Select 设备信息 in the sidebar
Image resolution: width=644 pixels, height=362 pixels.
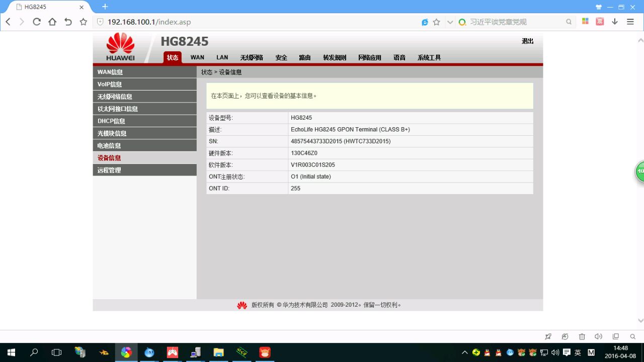145,158
